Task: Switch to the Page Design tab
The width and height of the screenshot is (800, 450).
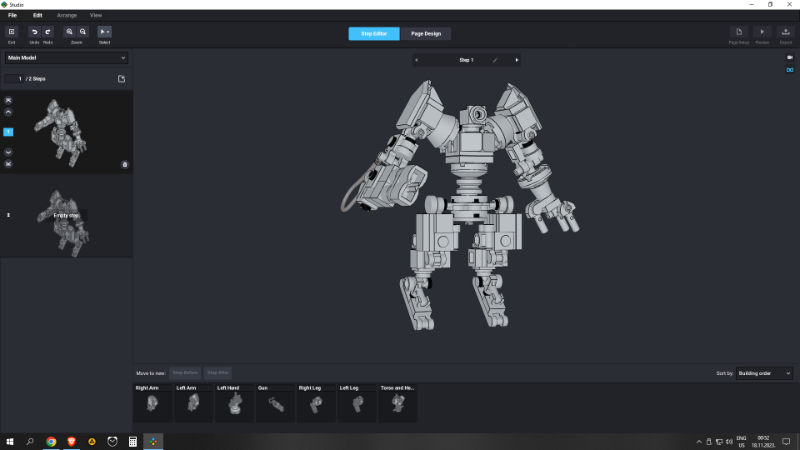Action: 426,33
